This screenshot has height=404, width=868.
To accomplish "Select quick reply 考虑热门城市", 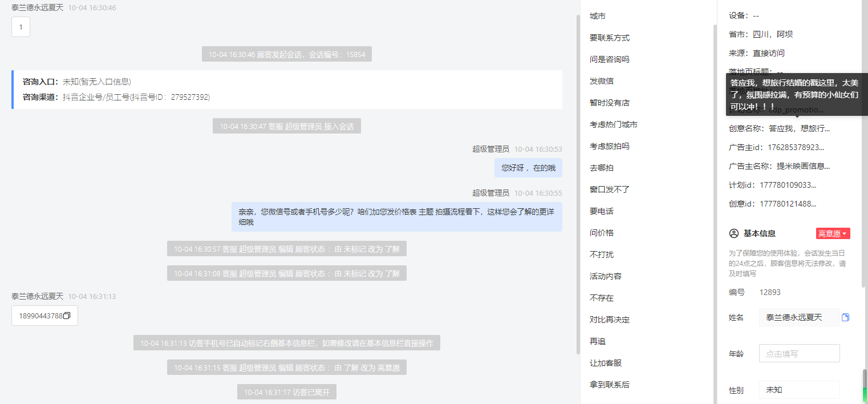I will (x=614, y=124).
